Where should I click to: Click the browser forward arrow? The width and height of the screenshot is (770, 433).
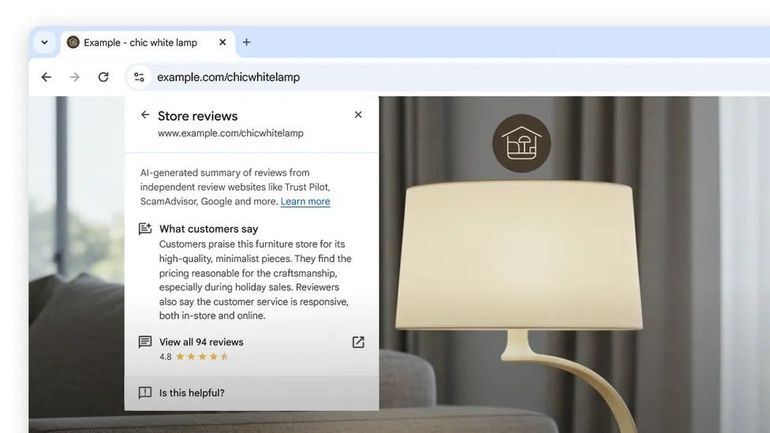point(75,77)
